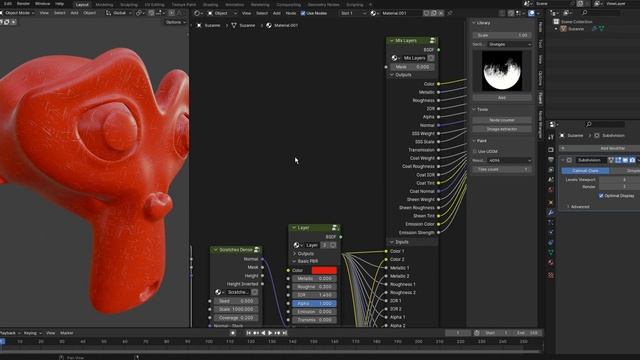Click the Mix Layers node group browse icon
The width and height of the screenshot is (640, 360).
(x=395, y=58)
